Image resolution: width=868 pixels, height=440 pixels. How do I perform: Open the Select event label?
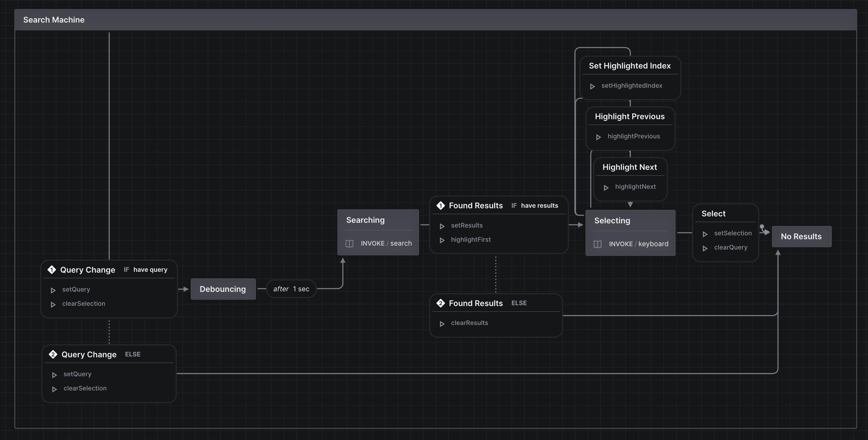tap(713, 213)
